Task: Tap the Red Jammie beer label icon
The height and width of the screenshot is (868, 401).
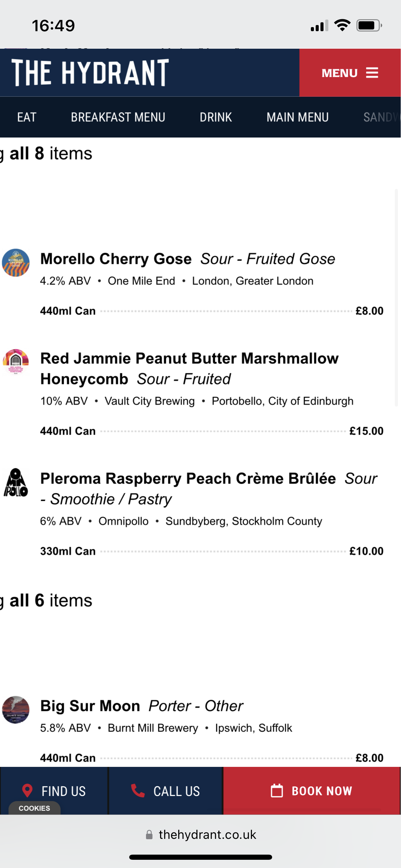Action: pyautogui.click(x=16, y=362)
